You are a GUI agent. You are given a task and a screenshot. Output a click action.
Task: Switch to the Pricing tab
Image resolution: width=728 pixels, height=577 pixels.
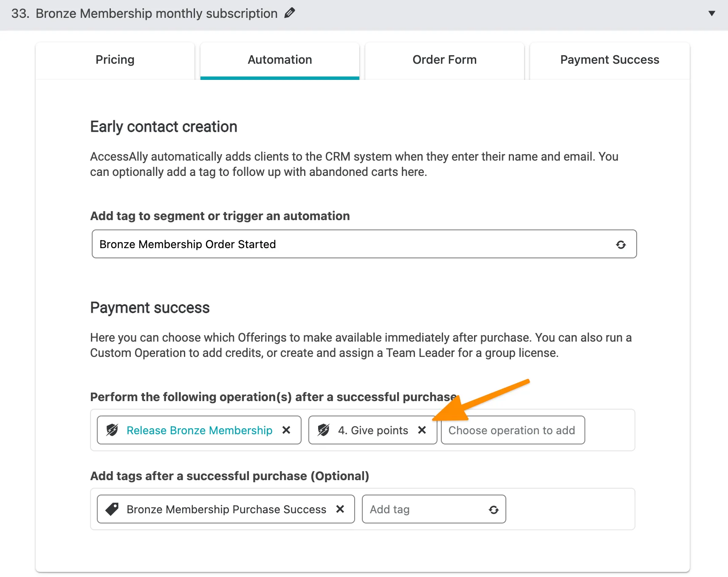tap(115, 60)
